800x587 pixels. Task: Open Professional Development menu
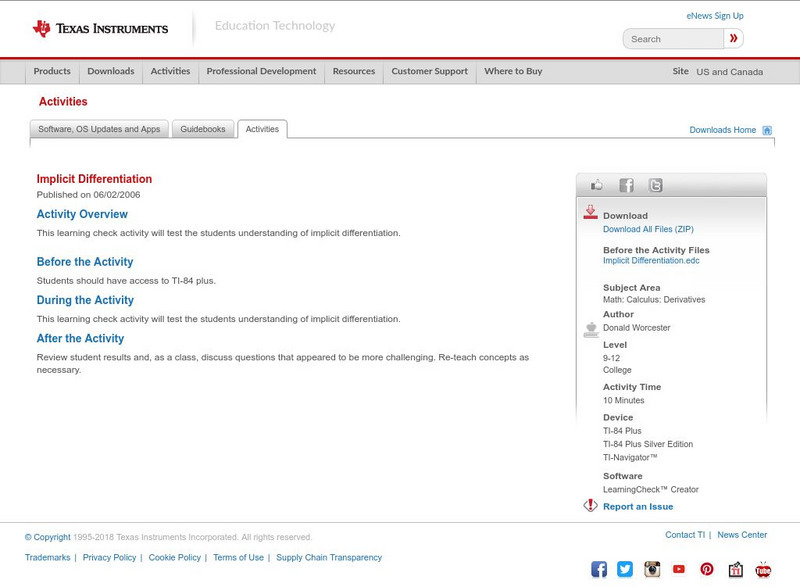(x=261, y=71)
